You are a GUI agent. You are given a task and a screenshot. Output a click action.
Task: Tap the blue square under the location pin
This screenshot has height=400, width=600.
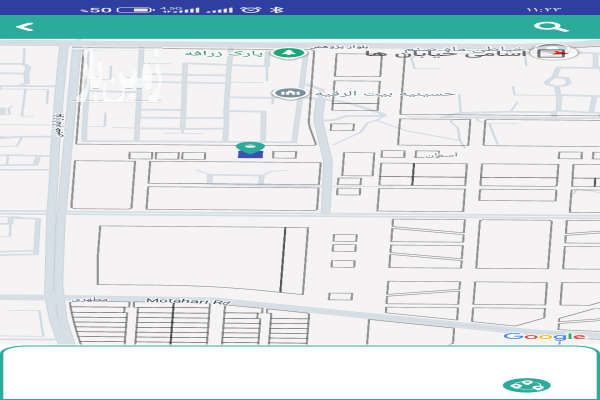(x=250, y=154)
